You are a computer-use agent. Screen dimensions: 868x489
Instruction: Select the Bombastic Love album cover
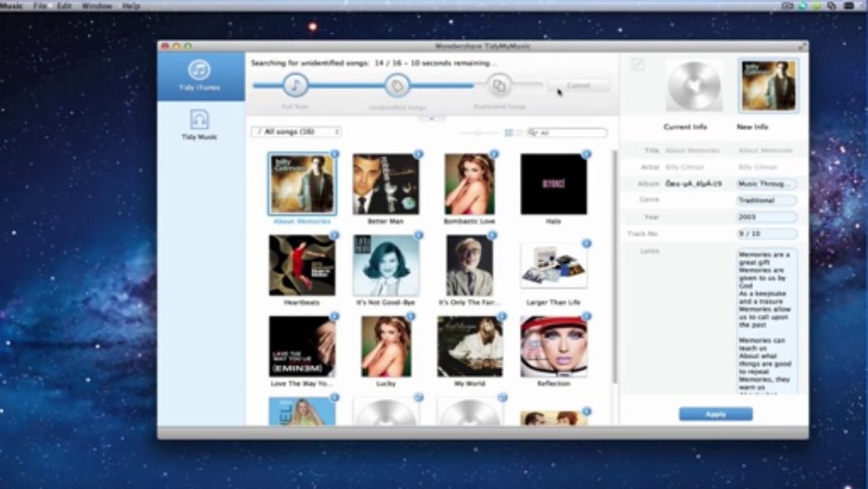[469, 183]
